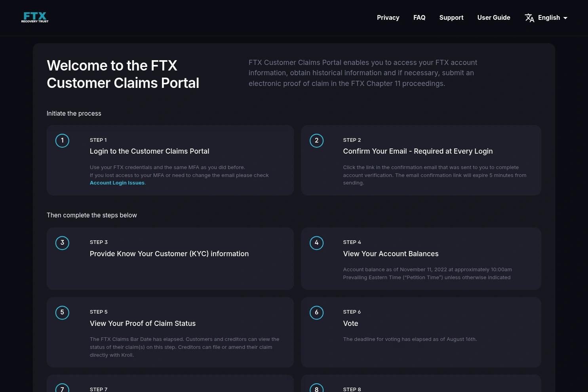Click the language translate icon

(x=529, y=18)
